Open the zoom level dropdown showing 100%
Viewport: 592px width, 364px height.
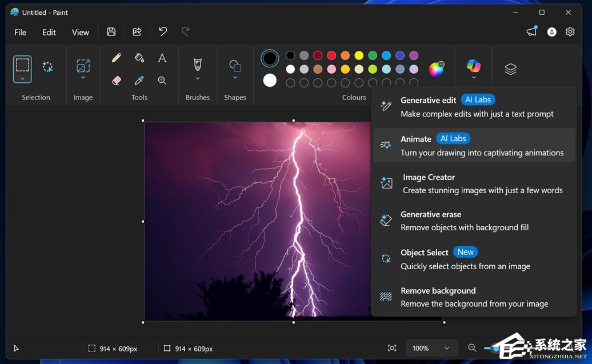431,348
